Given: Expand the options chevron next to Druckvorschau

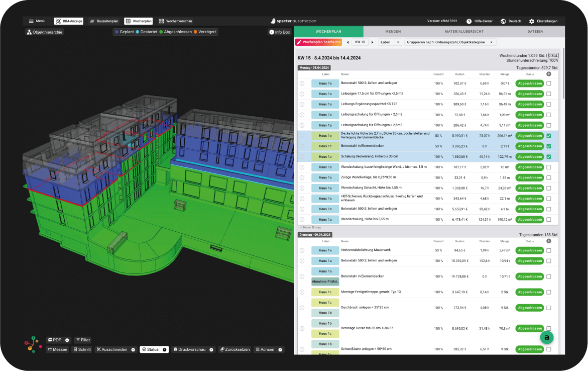Looking at the screenshot, I should [x=211, y=349].
